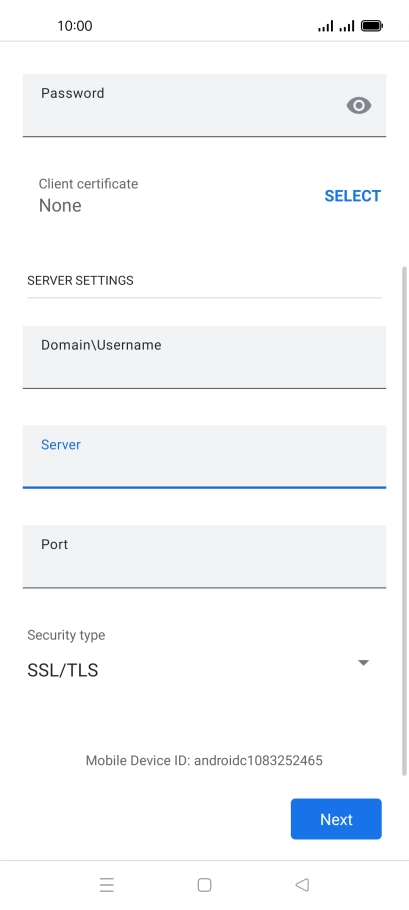The width and height of the screenshot is (409, 910).
Task: Tap the Mobile Device ID text
Action: (204, 760)
